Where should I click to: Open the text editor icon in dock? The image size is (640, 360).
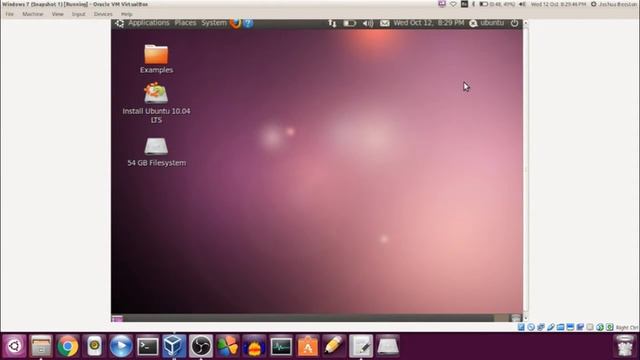(361, 346)
